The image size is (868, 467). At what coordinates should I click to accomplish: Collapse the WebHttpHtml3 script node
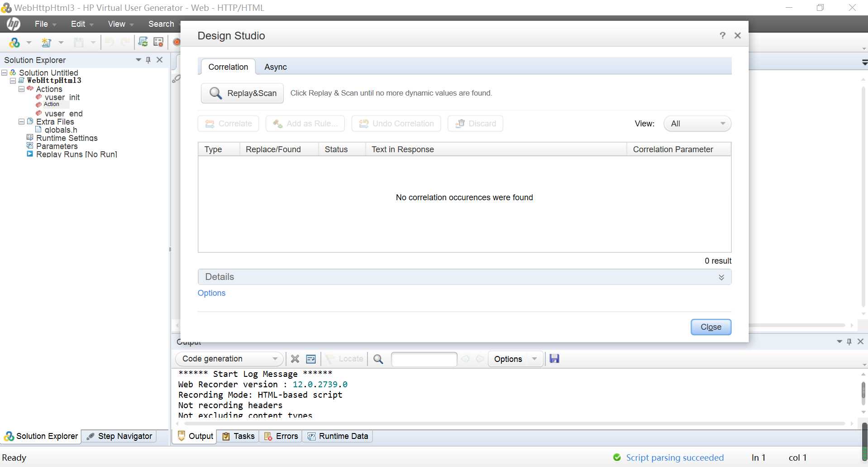(x=13, y=81)
